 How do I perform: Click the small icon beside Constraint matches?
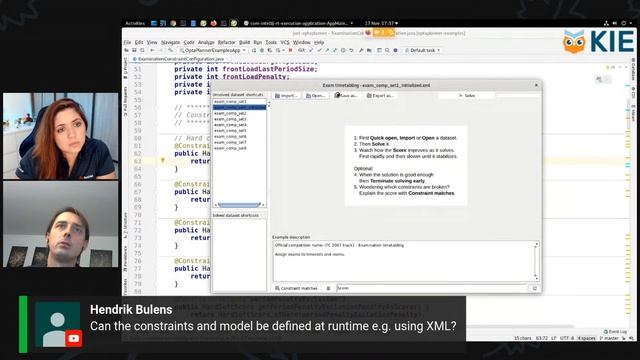pyautogui.click(x=328, y=289)
